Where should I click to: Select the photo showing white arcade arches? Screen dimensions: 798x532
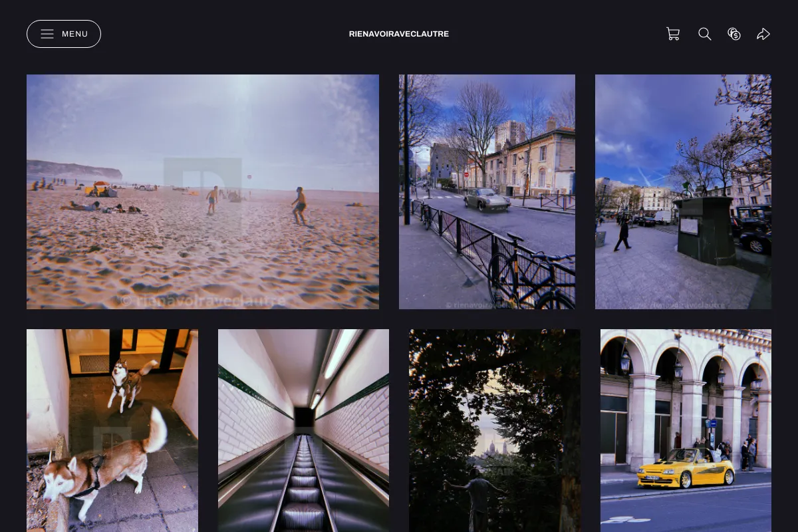686,430
